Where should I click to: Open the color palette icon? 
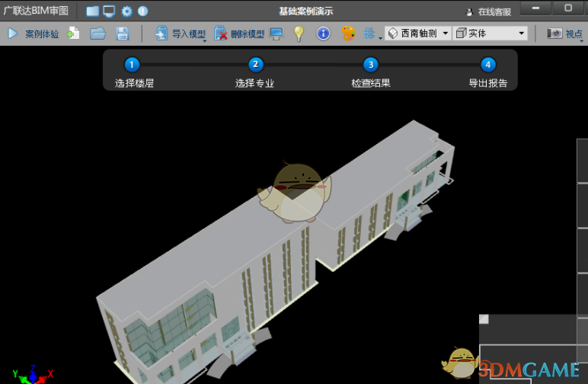click(x=347, y=34)
